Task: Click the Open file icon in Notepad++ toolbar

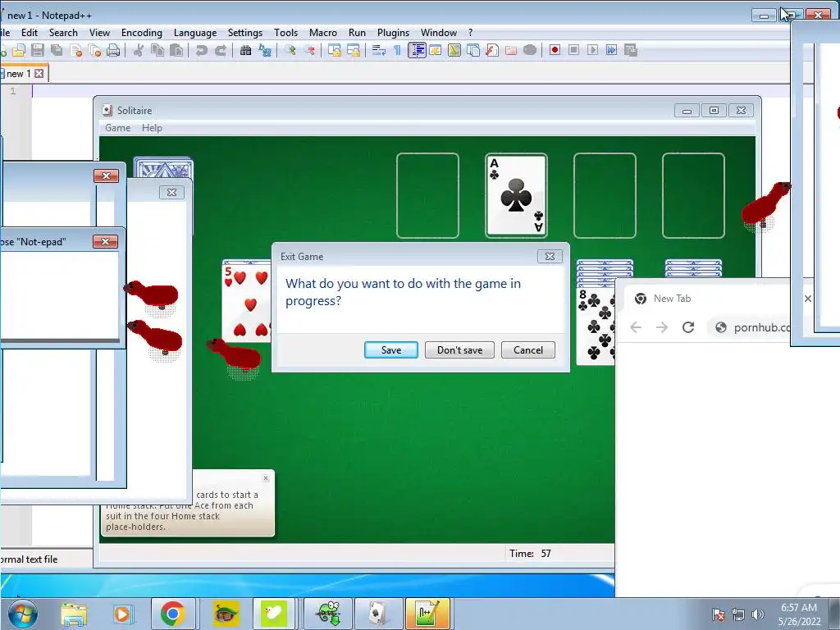Action: coord(19,50)
